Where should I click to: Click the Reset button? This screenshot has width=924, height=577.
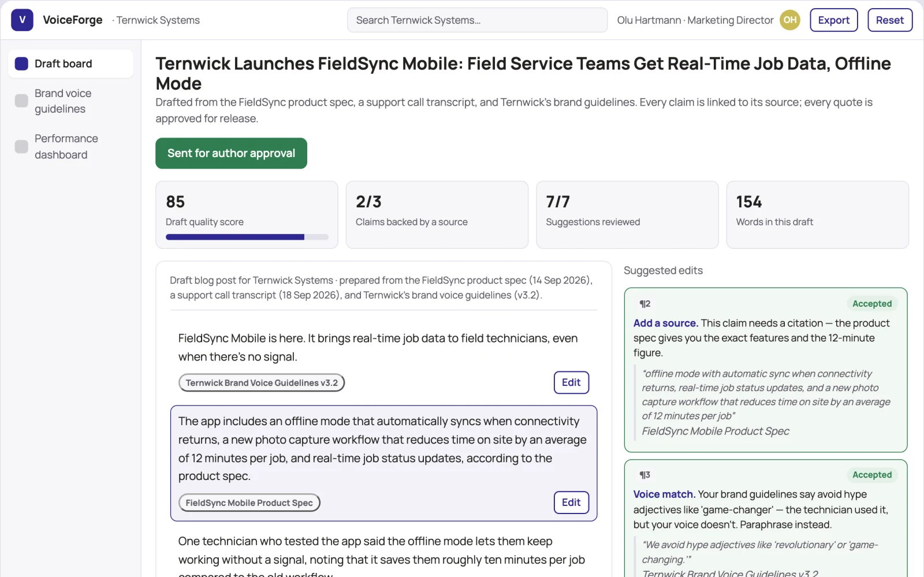(x=890, y=20)
